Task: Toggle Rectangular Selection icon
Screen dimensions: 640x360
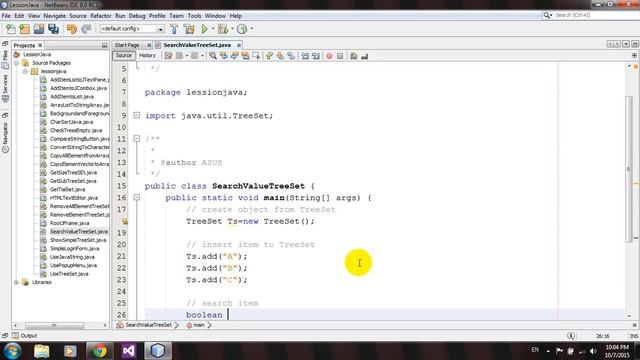Action: [x=256, y=56]
